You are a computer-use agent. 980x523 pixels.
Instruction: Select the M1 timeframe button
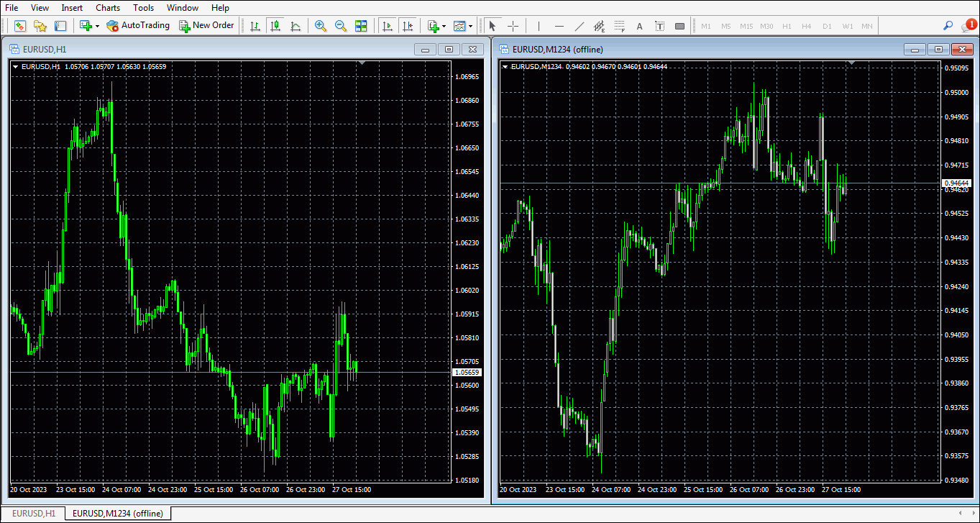tap(706, 26)
